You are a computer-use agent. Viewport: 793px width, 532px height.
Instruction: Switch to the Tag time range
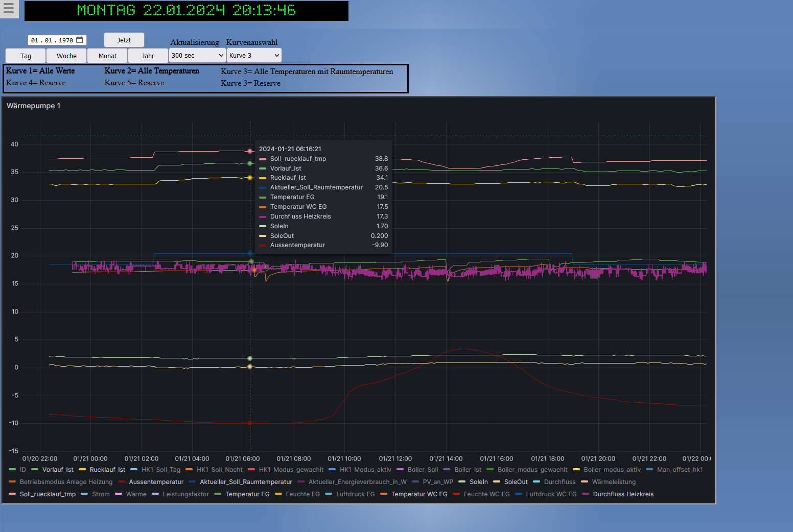tap(26, 56)
